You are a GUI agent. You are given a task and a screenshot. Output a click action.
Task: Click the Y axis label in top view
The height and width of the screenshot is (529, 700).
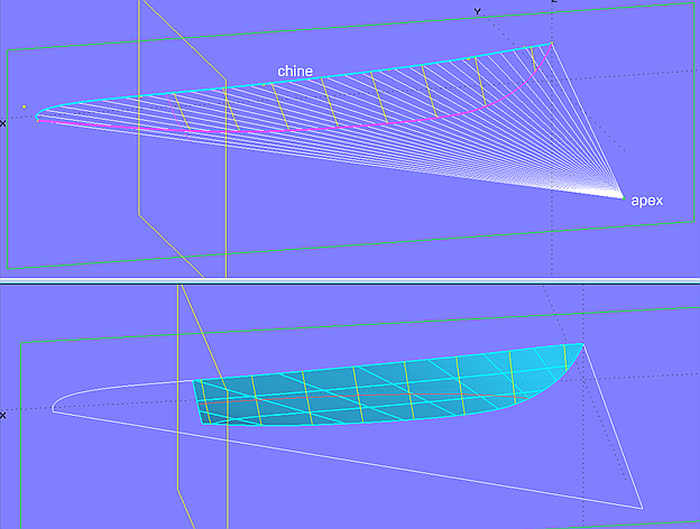click(477, 11)
